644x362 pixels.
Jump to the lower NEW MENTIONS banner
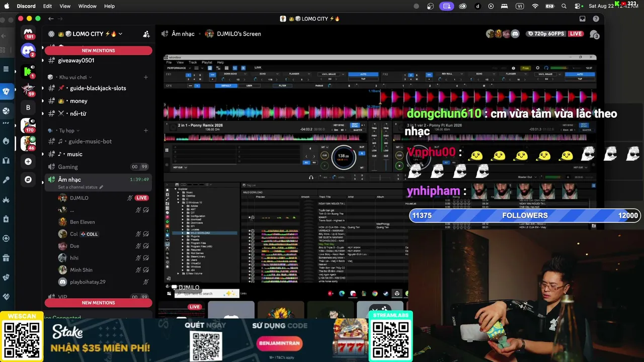point(98,303)
